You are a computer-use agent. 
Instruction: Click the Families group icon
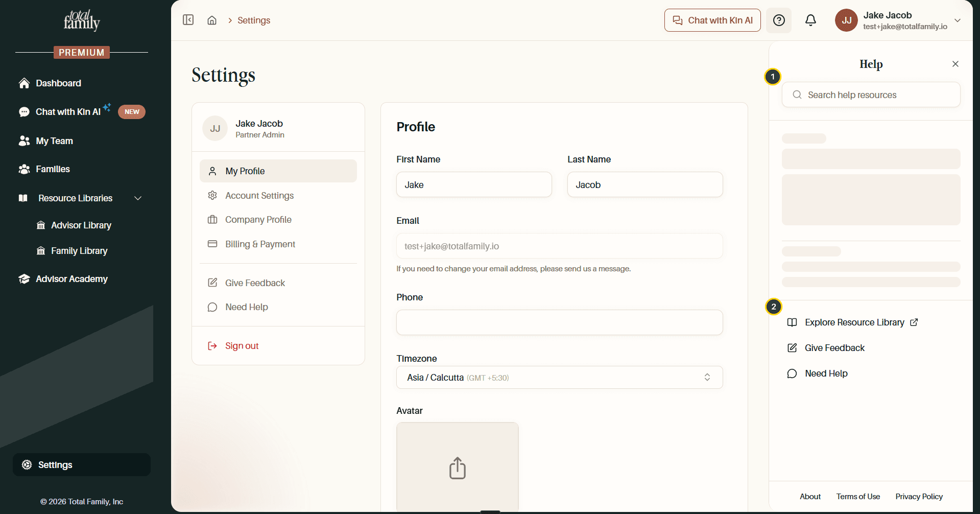point(24,169)
